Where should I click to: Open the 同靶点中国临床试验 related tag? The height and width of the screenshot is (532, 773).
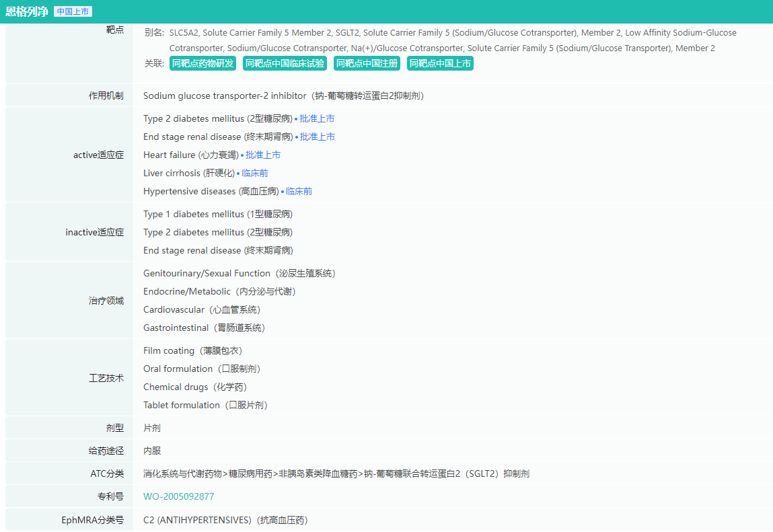click(285, 64)
